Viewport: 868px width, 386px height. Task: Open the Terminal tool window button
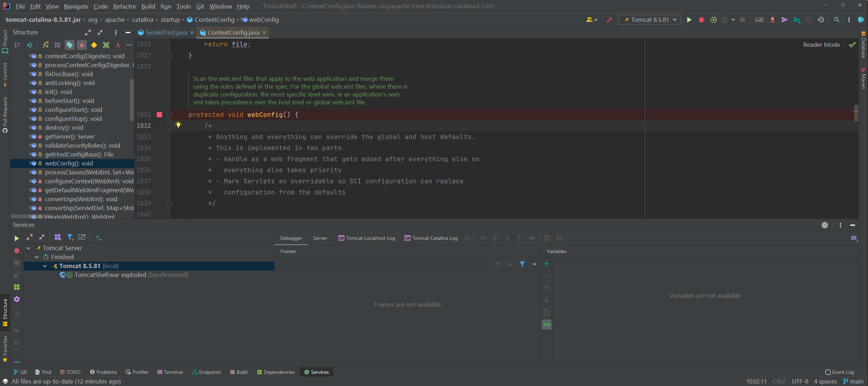(170, 372)
